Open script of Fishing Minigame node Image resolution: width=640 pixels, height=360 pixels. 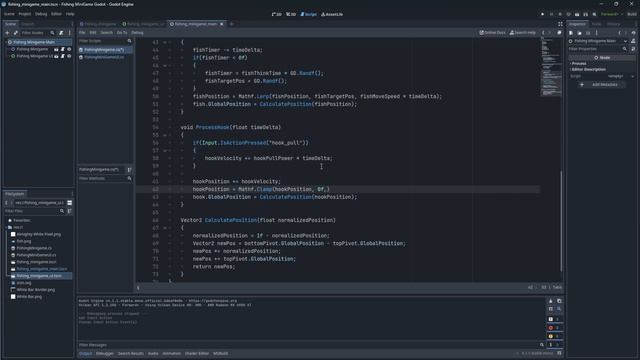tap(62, 49)
